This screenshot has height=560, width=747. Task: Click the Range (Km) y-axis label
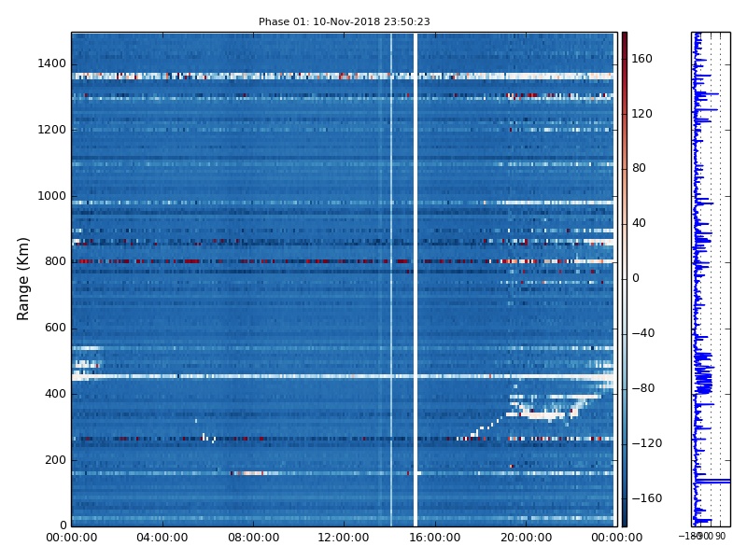[22, 279]
